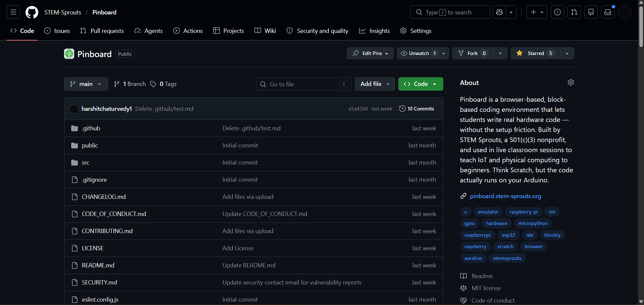
Task: Open the star lists dropdown arrow
Action: 567,53
